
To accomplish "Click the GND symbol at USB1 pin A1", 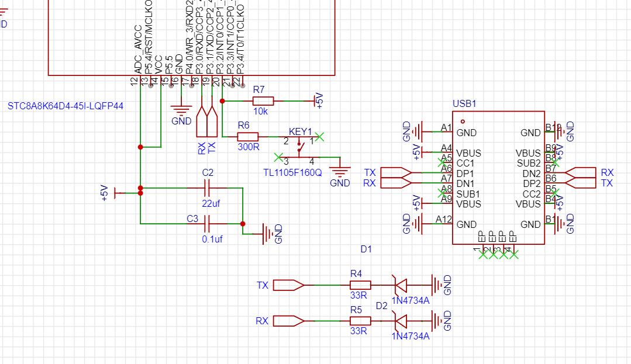I will 413,131.
